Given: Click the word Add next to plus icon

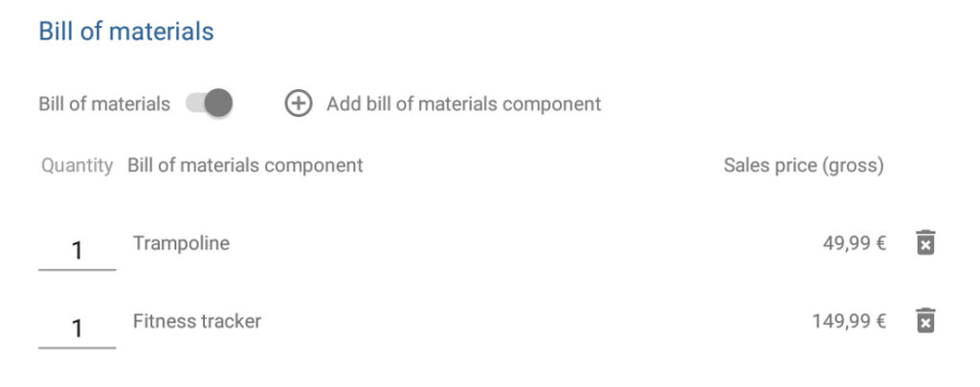Looking at the screenshot, I should 344,103.
